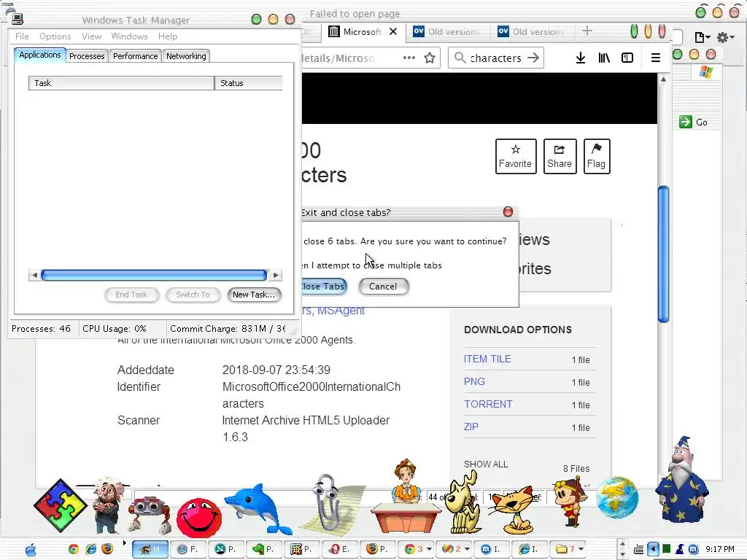Click the orange cat Links agent
Viewport: 747px width, 560px height.
point(513,510)
